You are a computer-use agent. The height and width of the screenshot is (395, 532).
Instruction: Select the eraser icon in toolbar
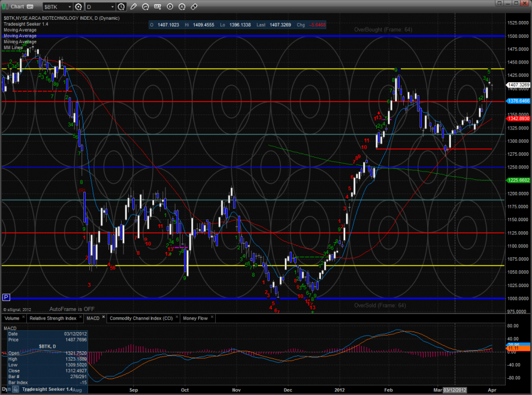(x=194, y=7)
